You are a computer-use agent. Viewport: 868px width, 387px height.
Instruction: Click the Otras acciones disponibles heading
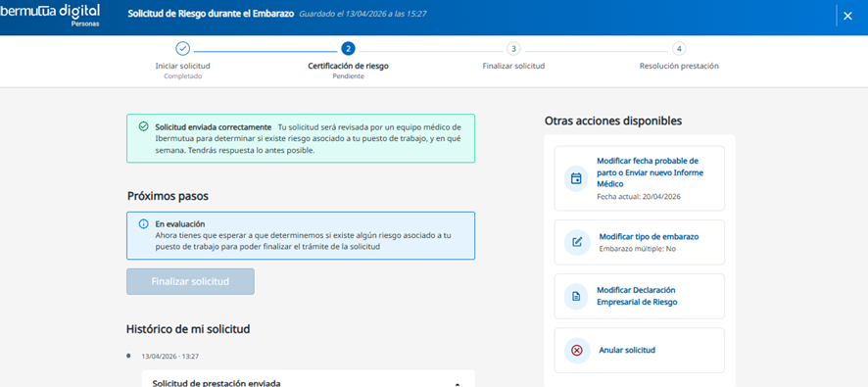(x=613, y=121)
